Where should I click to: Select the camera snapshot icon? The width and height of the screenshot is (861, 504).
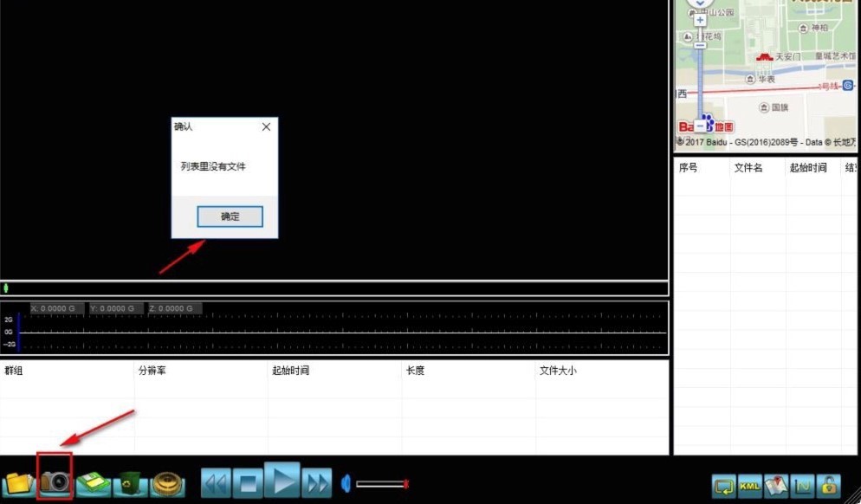tap(55, 483)
